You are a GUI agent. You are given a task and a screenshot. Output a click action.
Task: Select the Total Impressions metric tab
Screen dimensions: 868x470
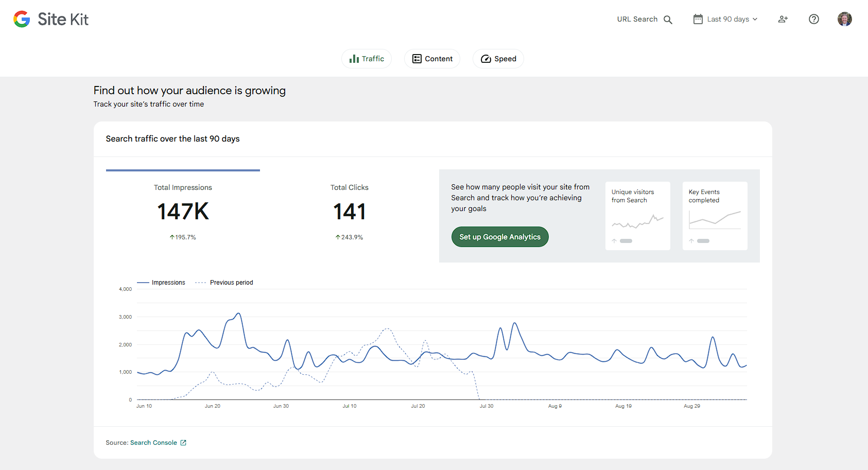point(183,211)
